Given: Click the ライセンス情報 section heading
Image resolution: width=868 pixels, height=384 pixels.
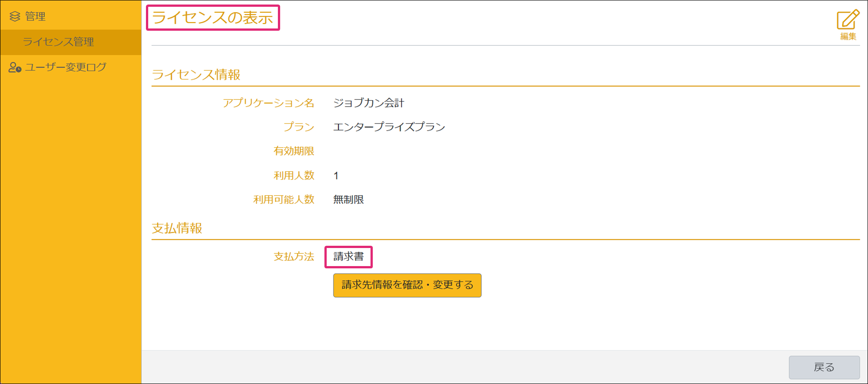Looking at the screenshot, I should [196, 75].
